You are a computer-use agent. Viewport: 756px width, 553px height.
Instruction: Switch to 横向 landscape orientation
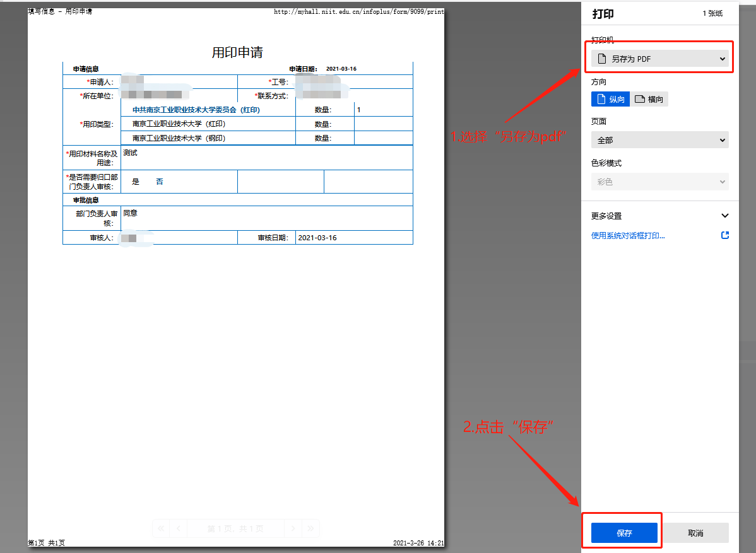tap(649, 99)
